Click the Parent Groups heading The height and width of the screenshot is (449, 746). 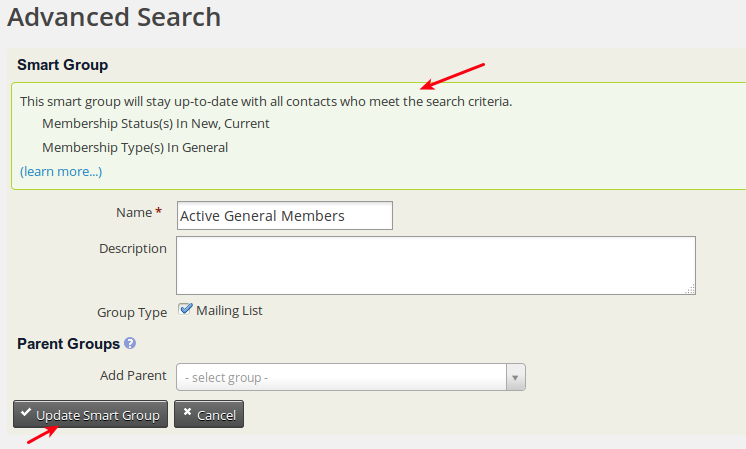pyautogui.click(x=69, y=344)
